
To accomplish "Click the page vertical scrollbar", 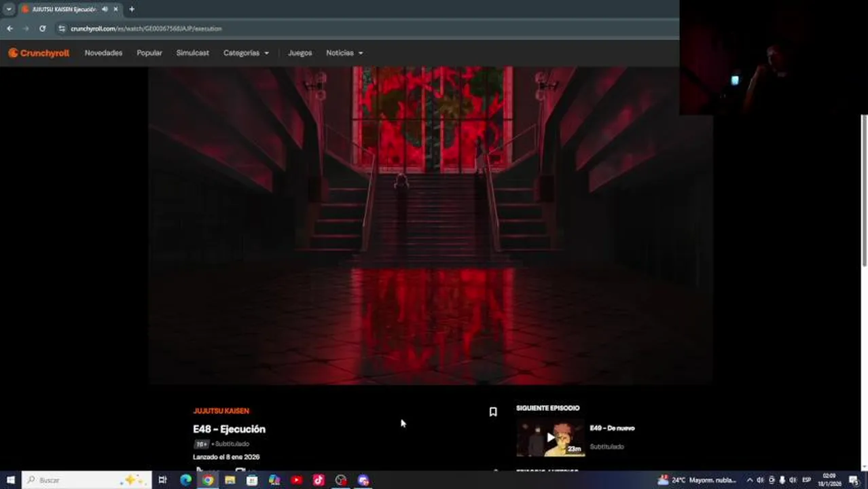I will pyautogui.click(x=864, y=190).
